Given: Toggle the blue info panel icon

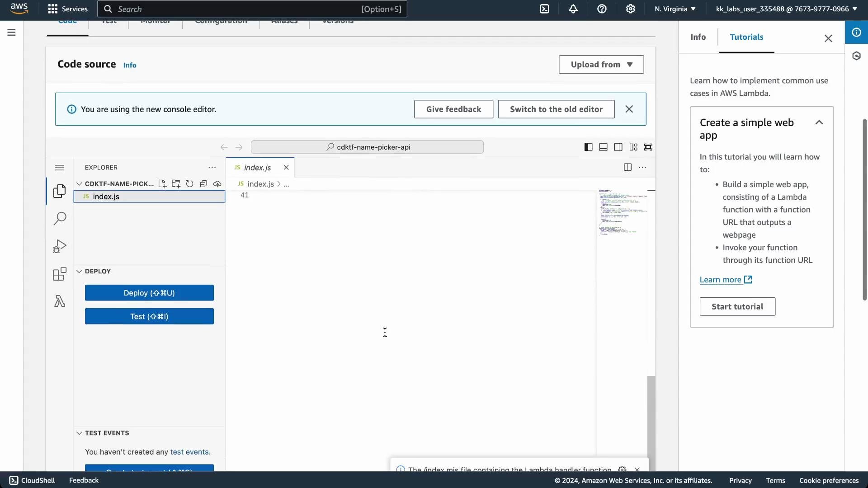Looking at the screenshot, I should click(856, 32).
